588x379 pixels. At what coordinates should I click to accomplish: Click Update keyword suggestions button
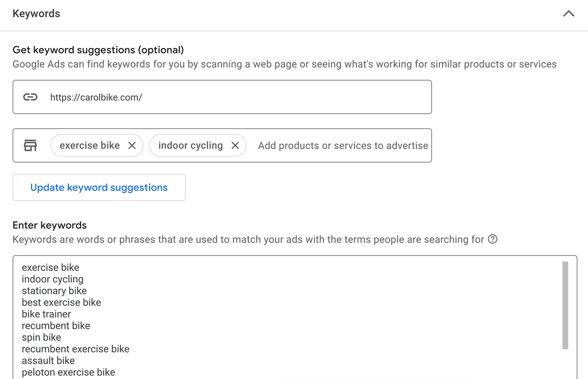coord(99,187)
